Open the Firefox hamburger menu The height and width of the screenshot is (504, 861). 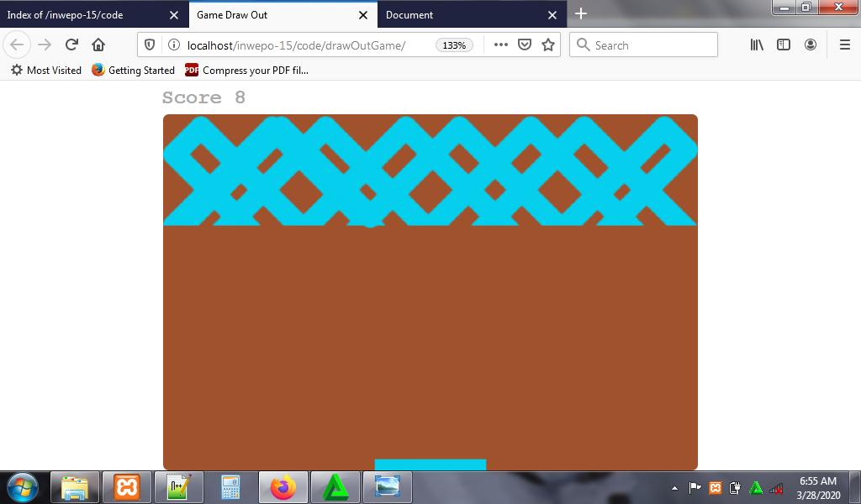(x=845, y=45)
